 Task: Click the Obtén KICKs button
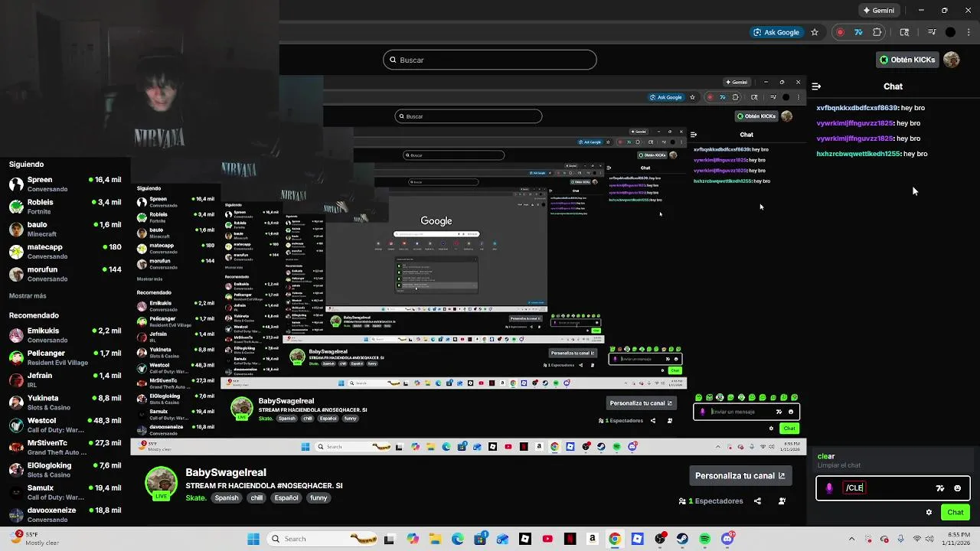click(x=906, y=60)
